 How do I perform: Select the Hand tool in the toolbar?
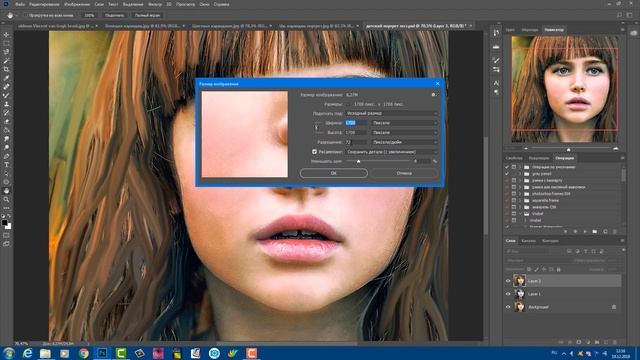click(7, 191)
